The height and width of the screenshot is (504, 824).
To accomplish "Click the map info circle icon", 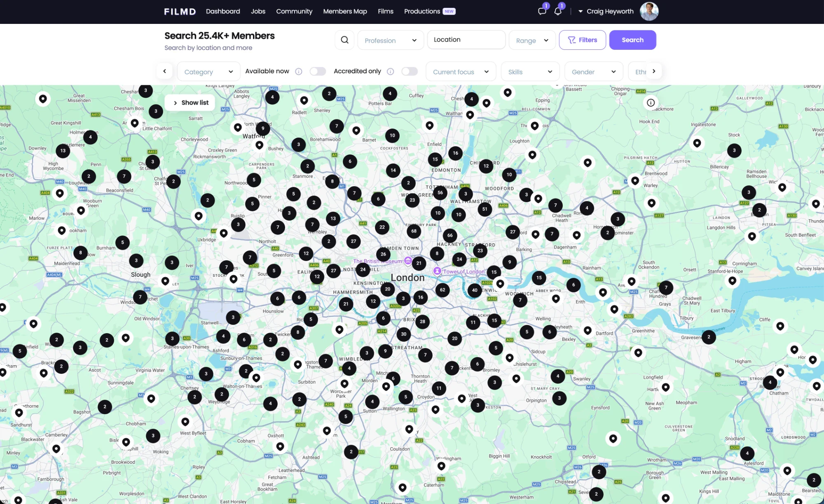I will (651, 103).
